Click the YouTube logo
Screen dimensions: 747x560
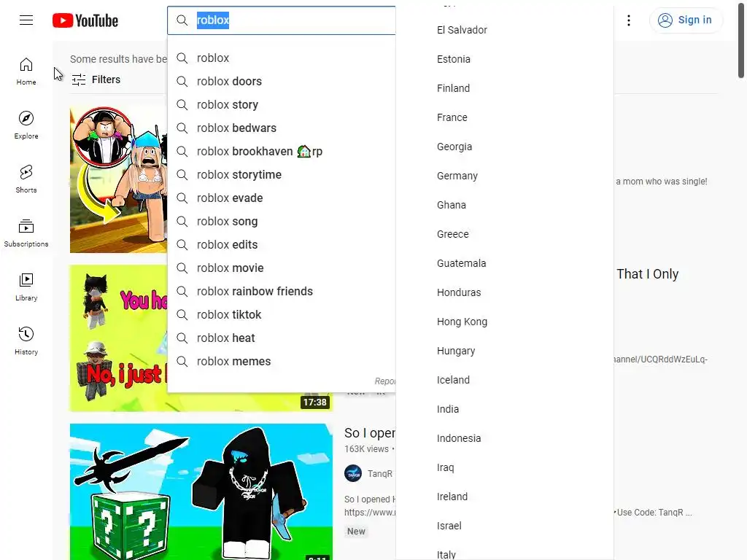(x=85, y=20)
